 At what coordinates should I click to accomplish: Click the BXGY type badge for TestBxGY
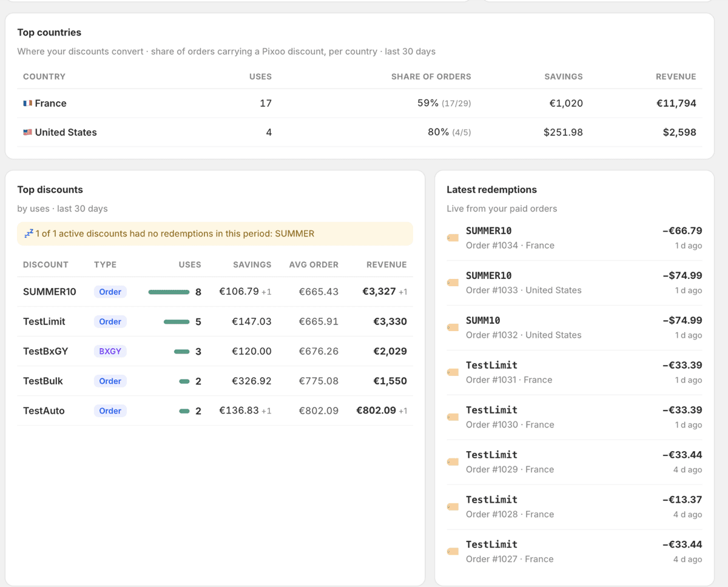110,351
